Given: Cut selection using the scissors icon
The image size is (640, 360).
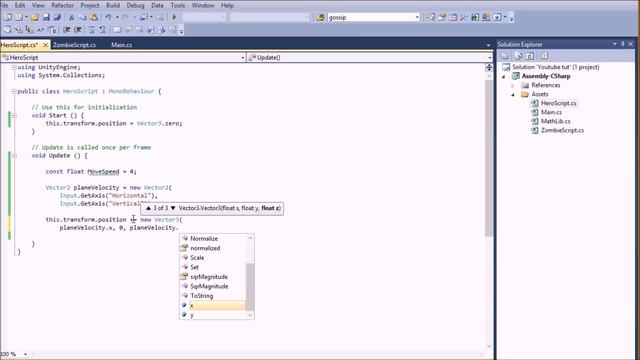Looking at the screenshot, I should pos(71,17).
